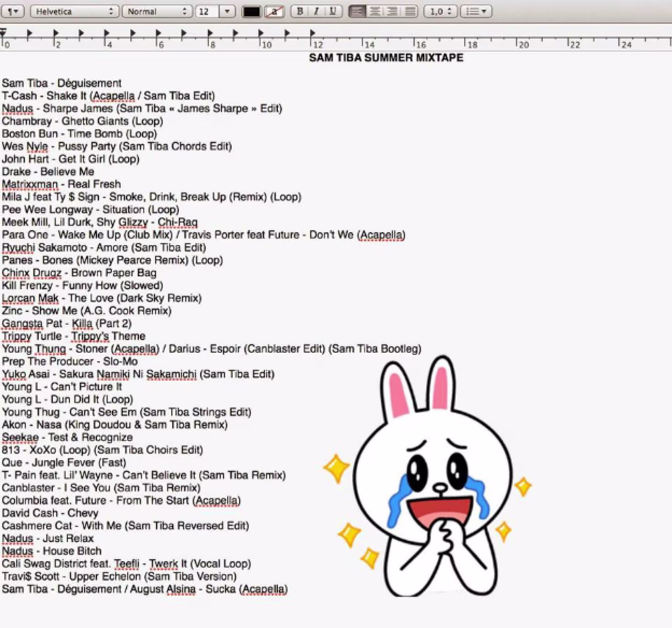The image size is (672, 628).
Task: Click the text background color icon
Action: point(274,12)
